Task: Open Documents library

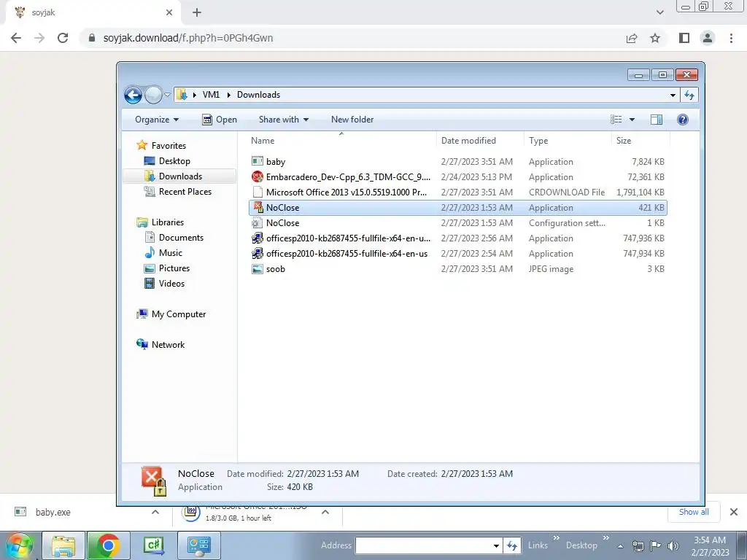Action: 181,238
